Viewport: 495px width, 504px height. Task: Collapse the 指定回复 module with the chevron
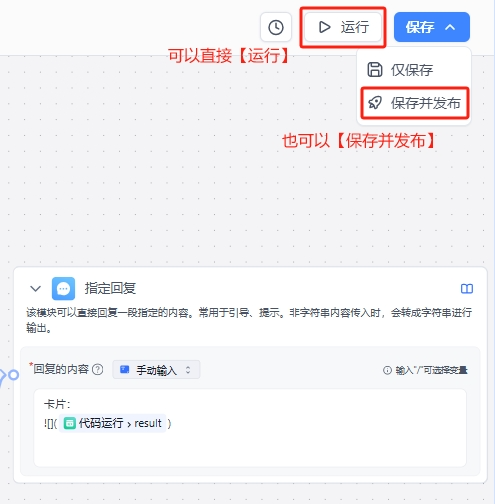point(35,288)
